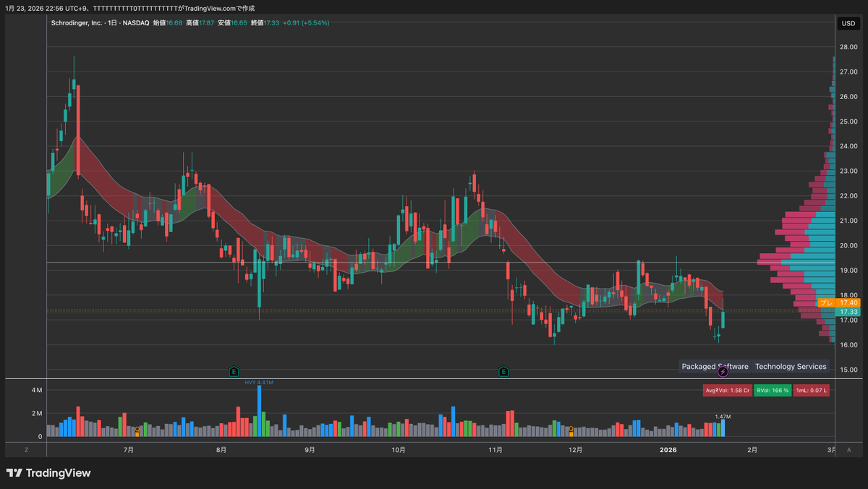This screenshot has width=868, height=489.
Task: Click the NASDAQ exchange label
Action: coord(135,23)
